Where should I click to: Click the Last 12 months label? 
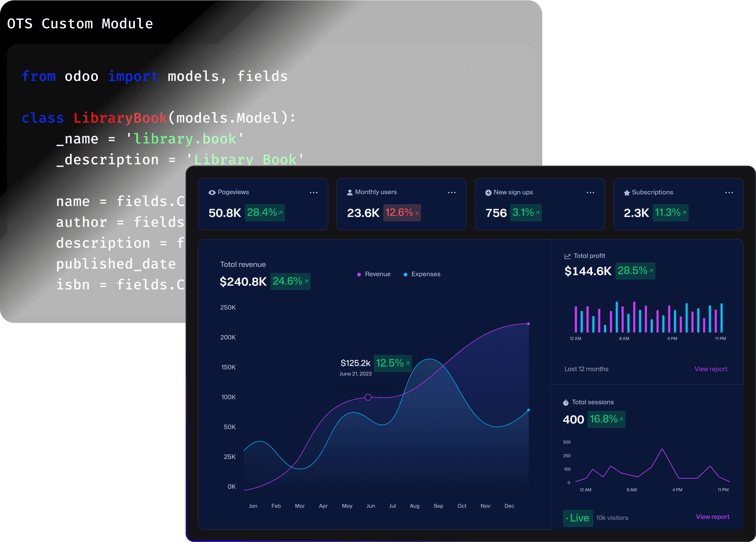tap(586, 369)
